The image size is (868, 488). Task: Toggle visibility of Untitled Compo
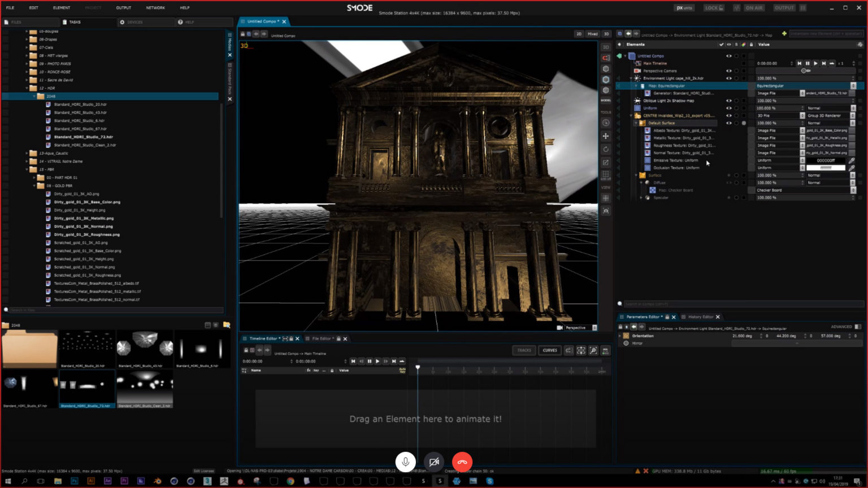728,56
